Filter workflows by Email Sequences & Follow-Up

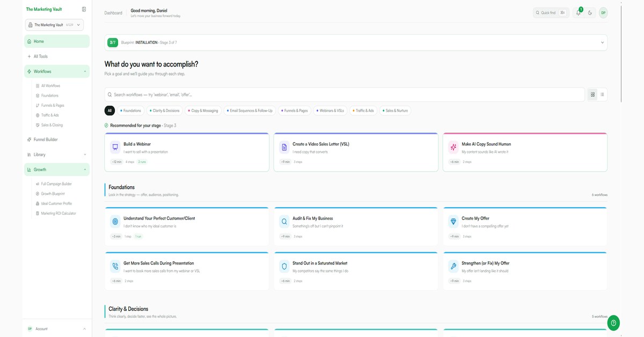(x=250, y=111)
